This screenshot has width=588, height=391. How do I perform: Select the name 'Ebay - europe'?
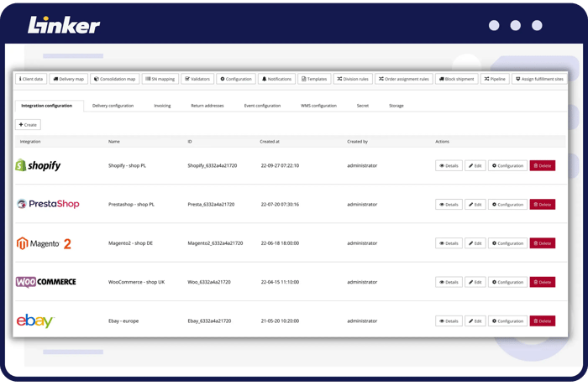[123, 321]
